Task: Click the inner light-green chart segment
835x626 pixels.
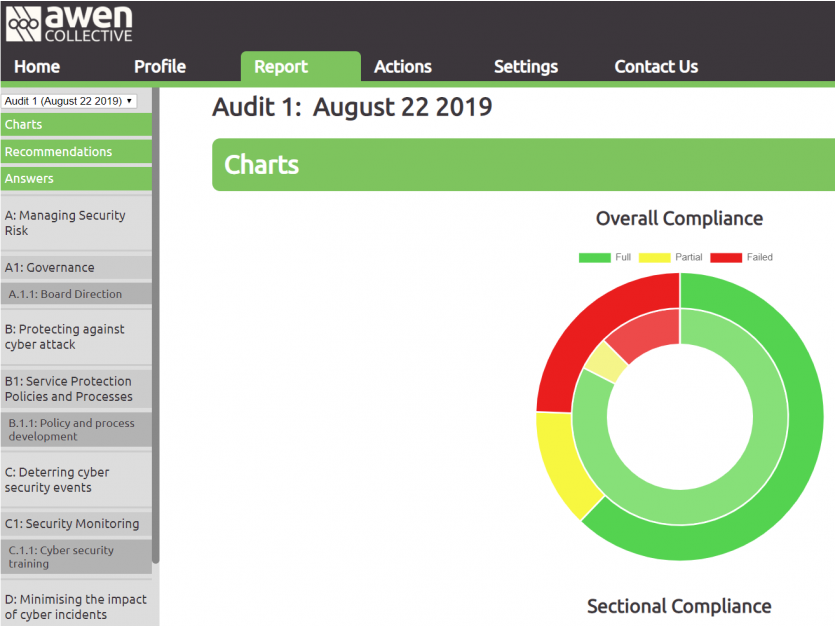Action: coord(751,468)
